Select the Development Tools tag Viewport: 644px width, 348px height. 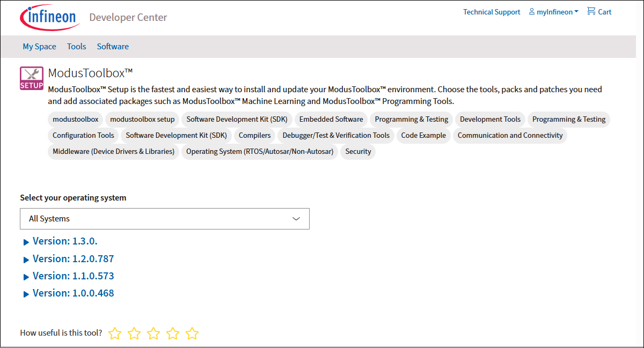click(491, 119)
